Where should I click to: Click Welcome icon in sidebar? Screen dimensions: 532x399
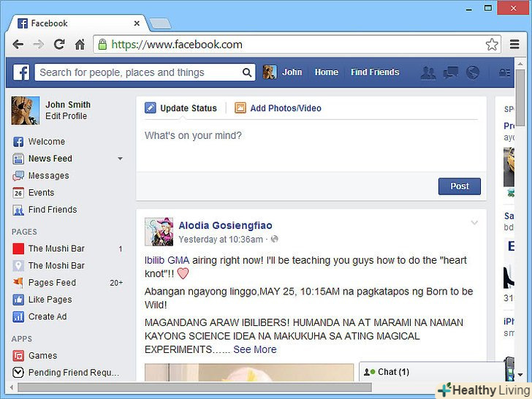[x=18, y=142]
